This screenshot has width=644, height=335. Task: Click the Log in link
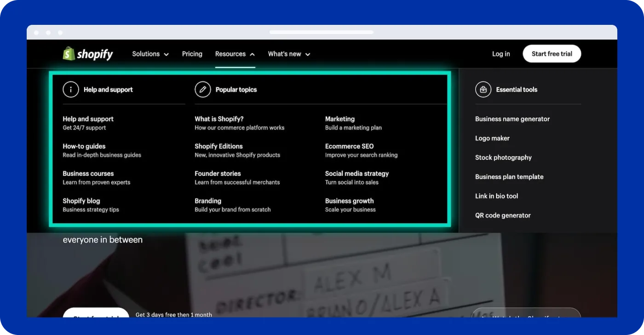500,54
